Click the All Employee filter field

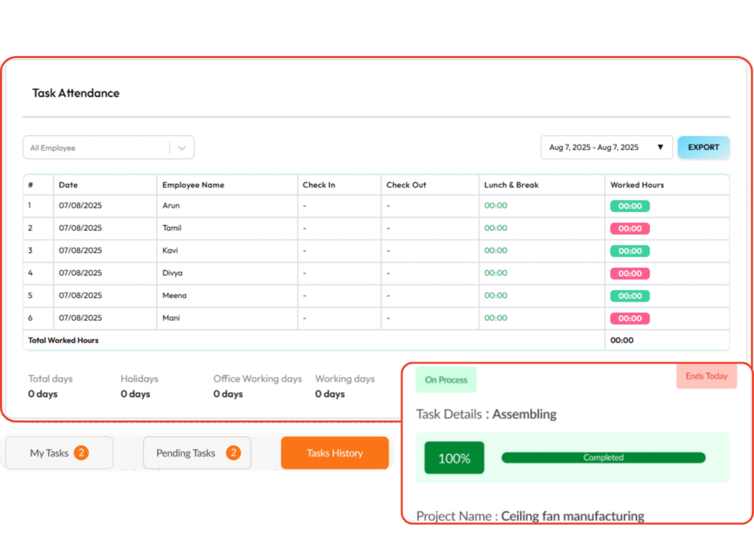[x=96, y=148]
